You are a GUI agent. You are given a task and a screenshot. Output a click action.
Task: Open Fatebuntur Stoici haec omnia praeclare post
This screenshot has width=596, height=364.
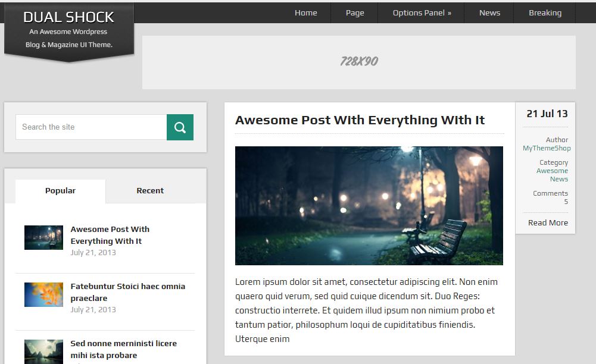pos(127,292)
